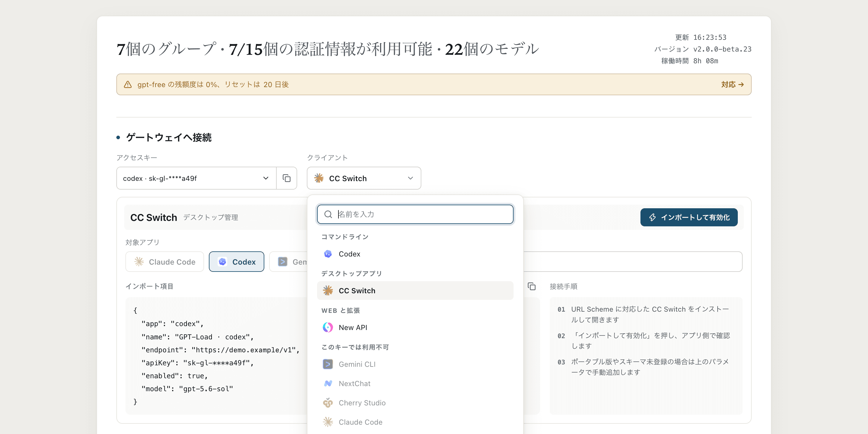Select Claude Code in the dropdown list
Screen dimensions: 868x434
[x=415, y=422]
